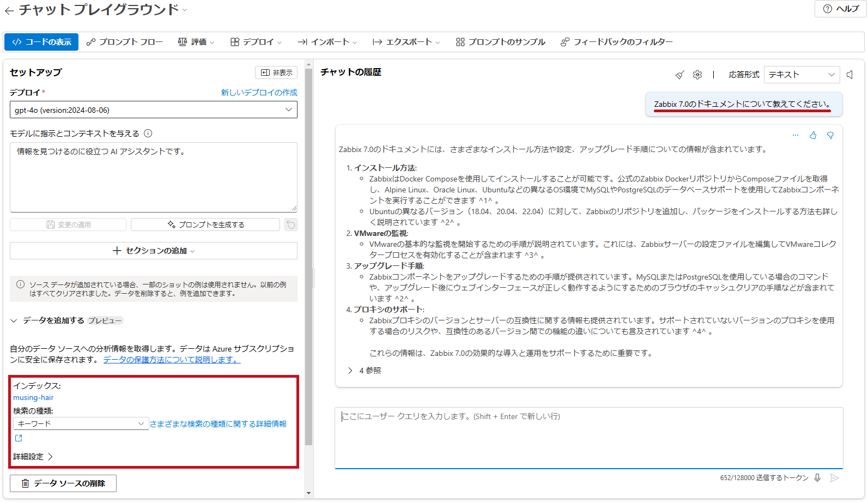Open さまざまな検索の種類に関する詳細情報 link
Viewport: 868px width, 503px height.
pyautogui.click(x=218, y=424)
